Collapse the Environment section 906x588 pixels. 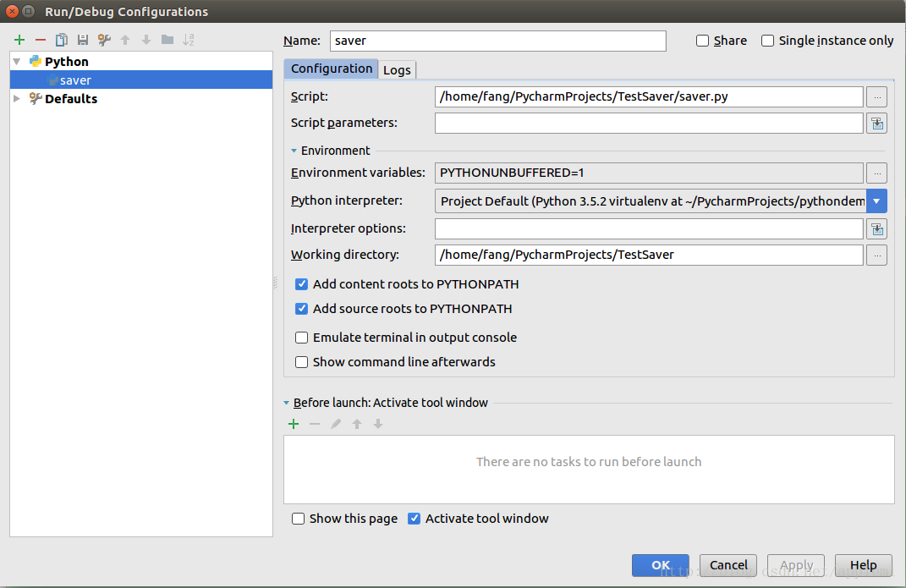click(x=294, y=151)
